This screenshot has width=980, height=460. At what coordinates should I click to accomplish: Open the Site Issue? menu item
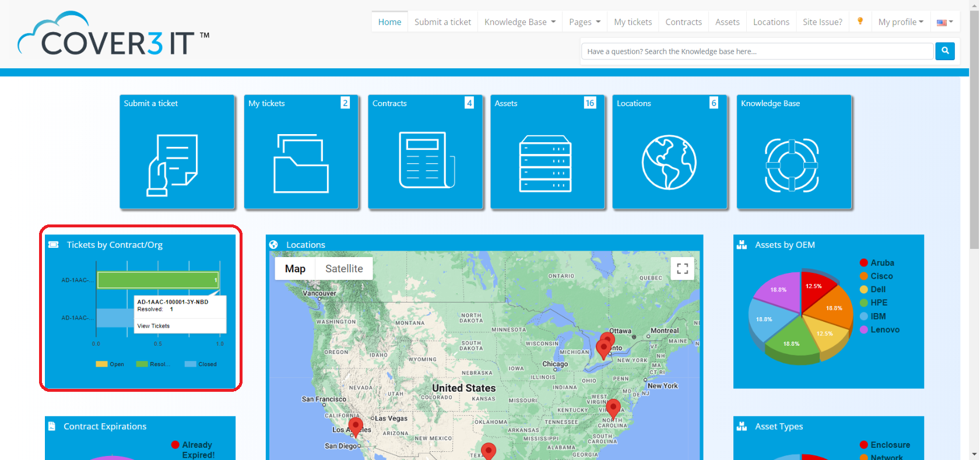(x=822, y=22)
